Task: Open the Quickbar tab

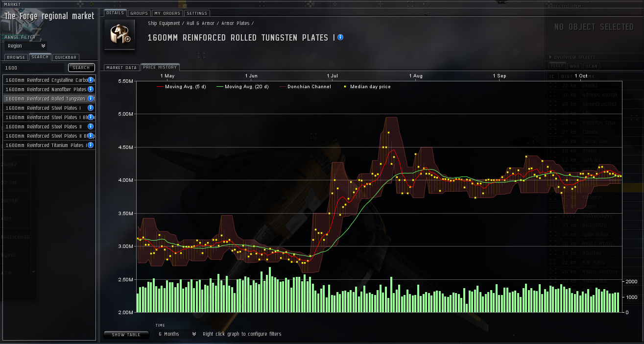Action: 66,57
